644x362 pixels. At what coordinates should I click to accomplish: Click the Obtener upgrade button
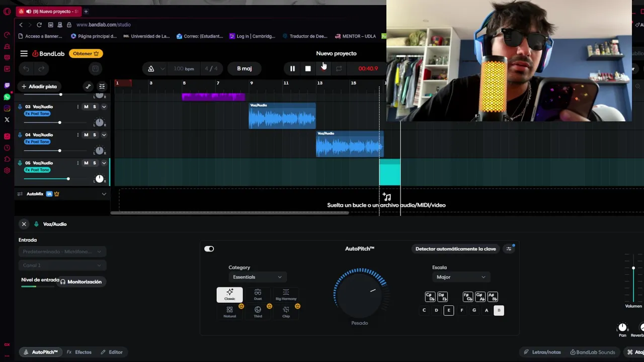(x=86, y=53)
